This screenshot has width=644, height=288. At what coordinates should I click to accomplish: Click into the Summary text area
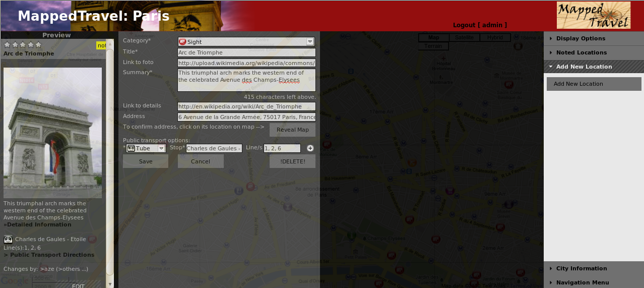(246, 80)
